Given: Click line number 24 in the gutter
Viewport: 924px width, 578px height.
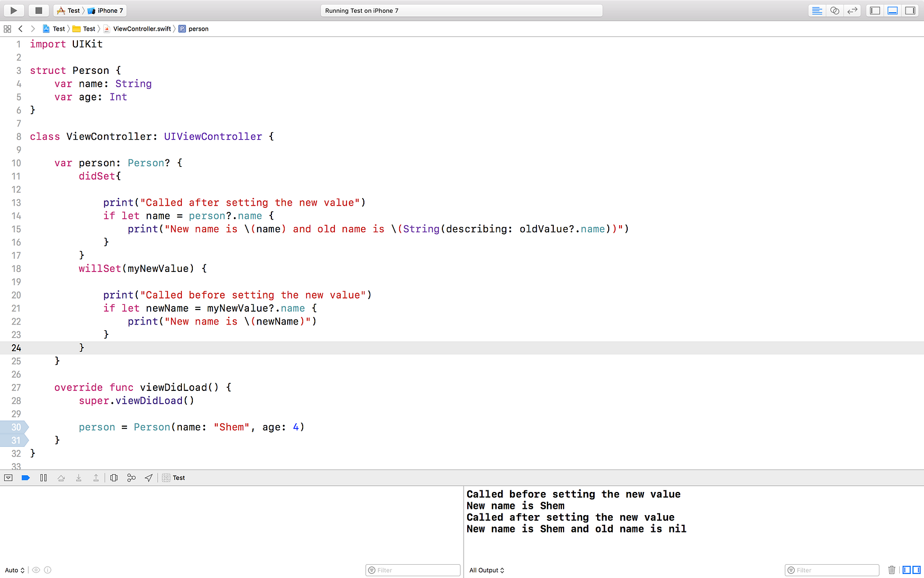Looking at the screenshot, I should (16, 348).
